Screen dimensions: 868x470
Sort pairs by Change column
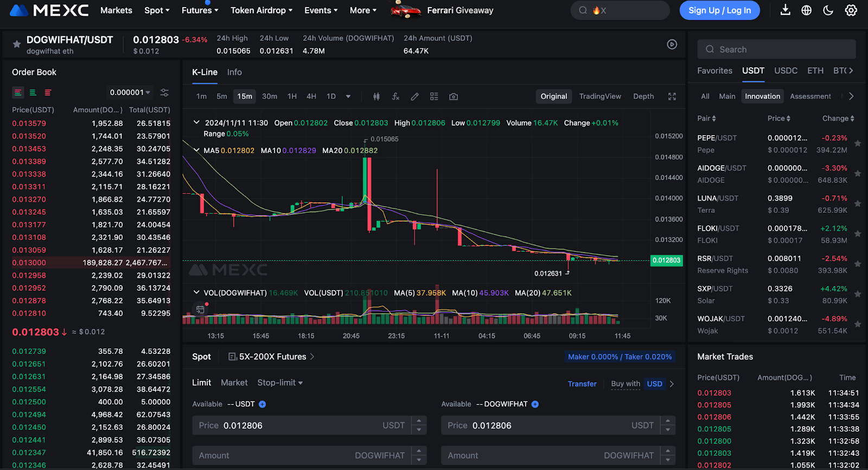pos(838,118)
